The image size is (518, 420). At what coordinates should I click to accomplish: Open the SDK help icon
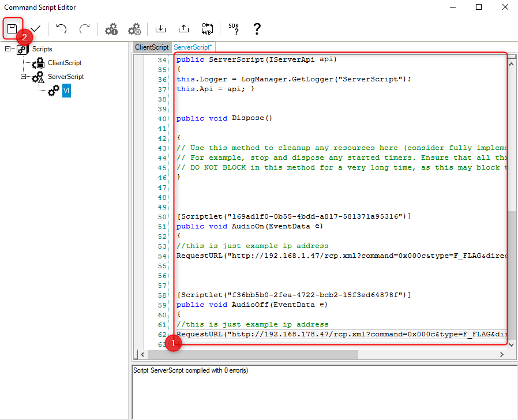(x=234, y=28)
